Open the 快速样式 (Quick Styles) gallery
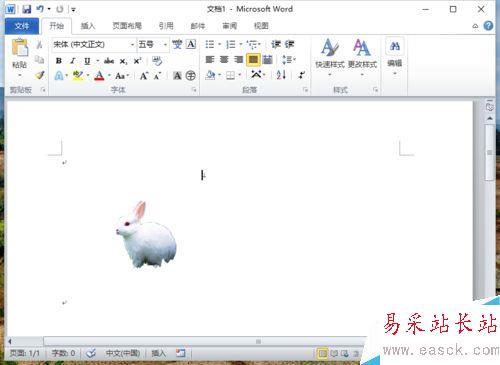 (x=330, y=57)
